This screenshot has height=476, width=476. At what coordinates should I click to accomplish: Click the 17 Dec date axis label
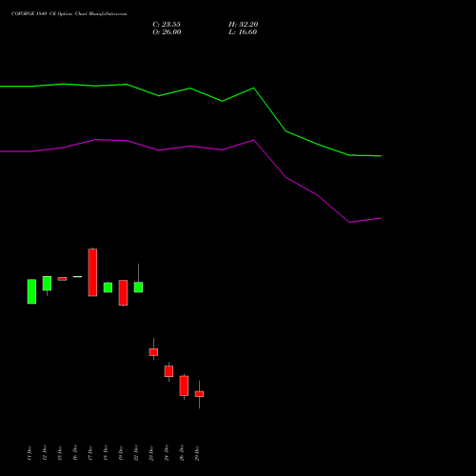click(90, 453)
